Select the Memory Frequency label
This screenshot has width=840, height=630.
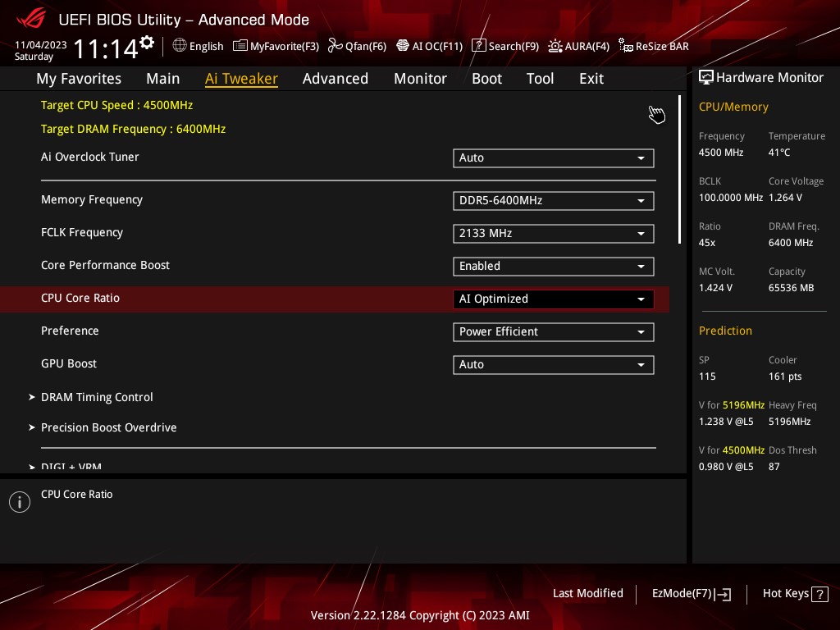[92, 200]
